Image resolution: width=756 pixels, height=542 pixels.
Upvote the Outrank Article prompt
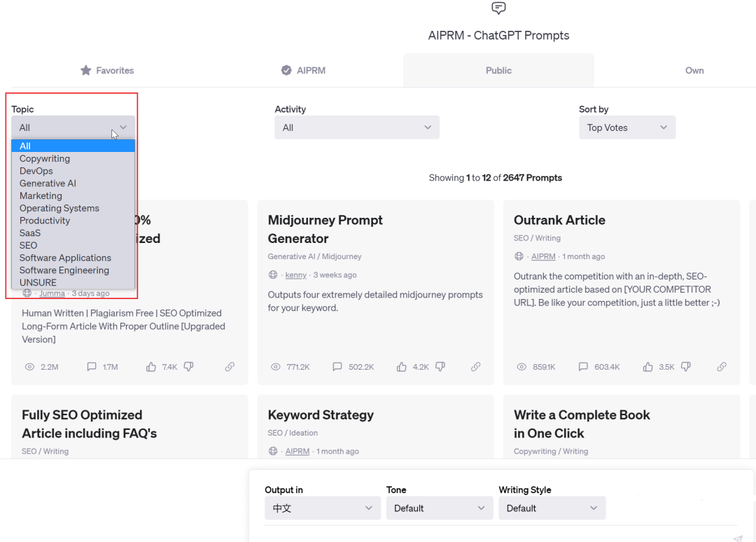click(x=647, y=367)
